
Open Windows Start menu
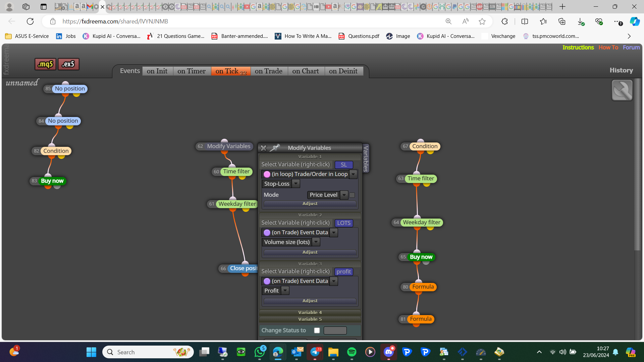[x=91, y=352]
